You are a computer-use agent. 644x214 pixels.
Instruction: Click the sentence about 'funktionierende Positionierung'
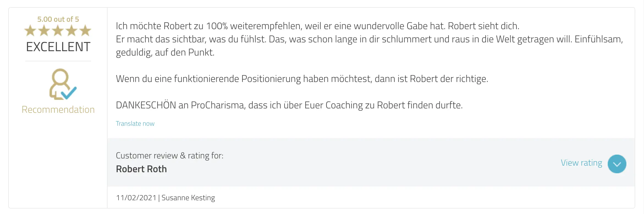[302, 79]
